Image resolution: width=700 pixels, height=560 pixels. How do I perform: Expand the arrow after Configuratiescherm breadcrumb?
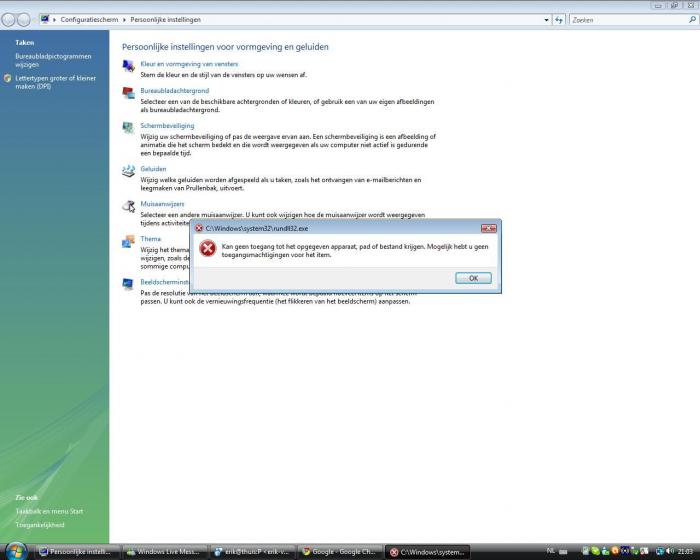point(125,20)
